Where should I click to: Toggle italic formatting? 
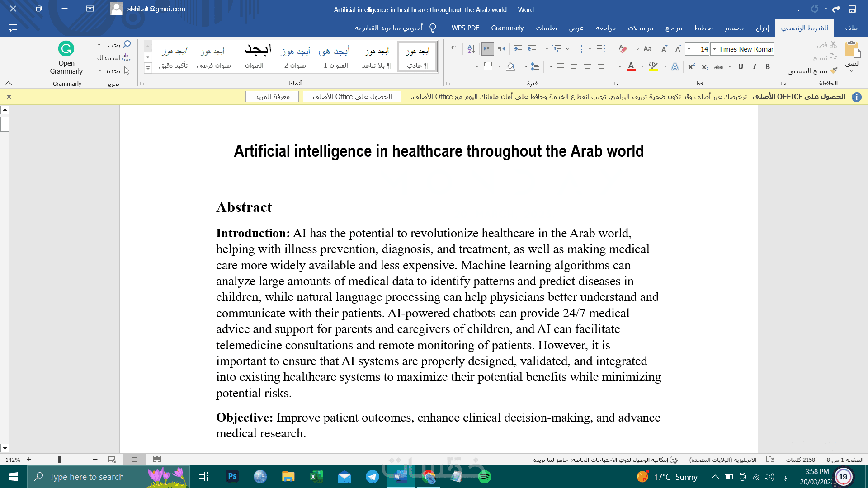[x=754, y=66]
